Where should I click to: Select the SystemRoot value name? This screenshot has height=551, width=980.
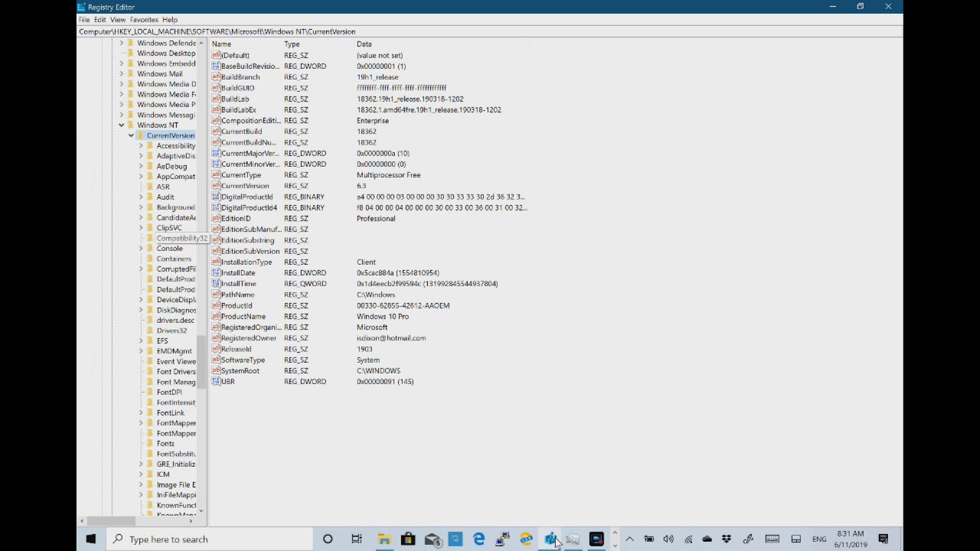point(240,370)
